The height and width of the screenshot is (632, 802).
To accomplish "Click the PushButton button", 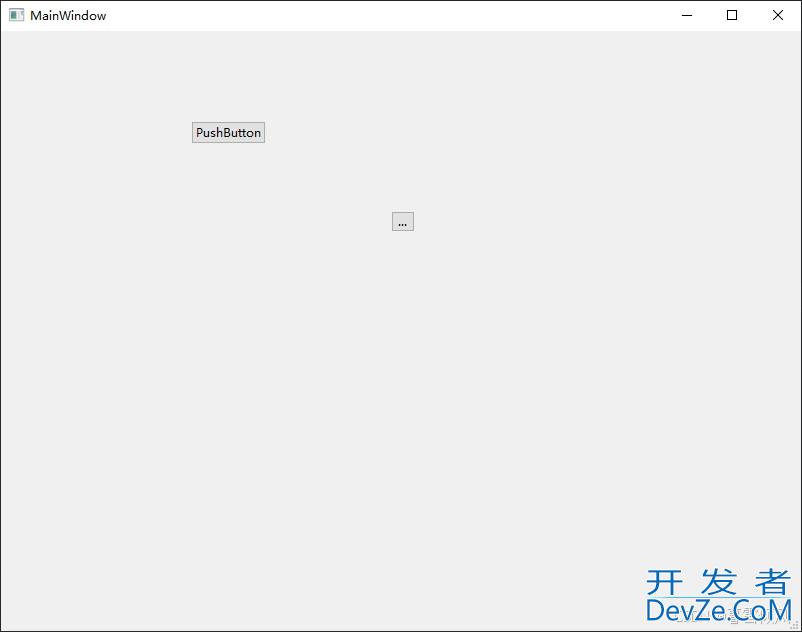I will click(228, 132).
